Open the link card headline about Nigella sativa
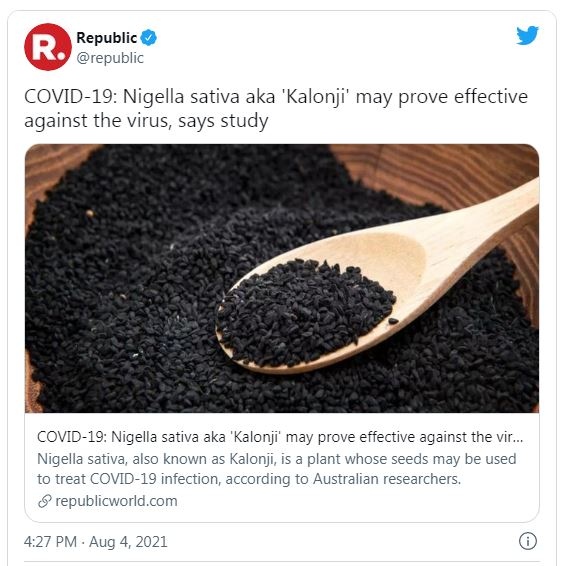Screen dimensions: 563x566 [x=280, y=437]
